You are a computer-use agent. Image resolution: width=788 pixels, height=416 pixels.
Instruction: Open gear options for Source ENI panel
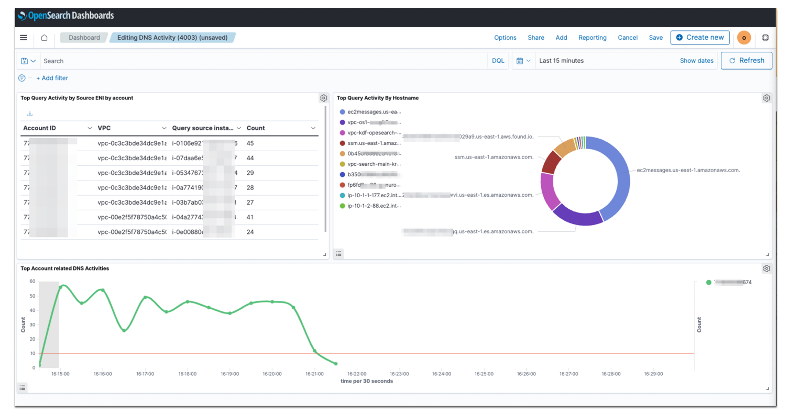[323, 98]
